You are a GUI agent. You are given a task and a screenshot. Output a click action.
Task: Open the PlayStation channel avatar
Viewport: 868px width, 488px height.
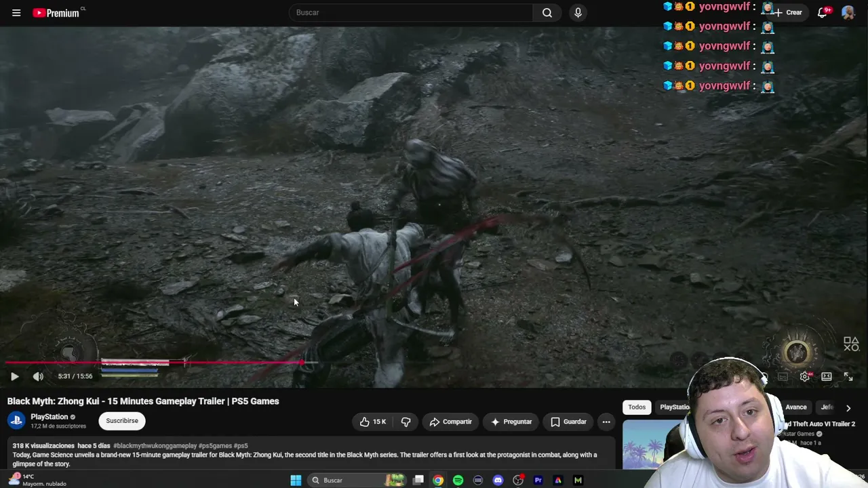click(x=16, y=421)
